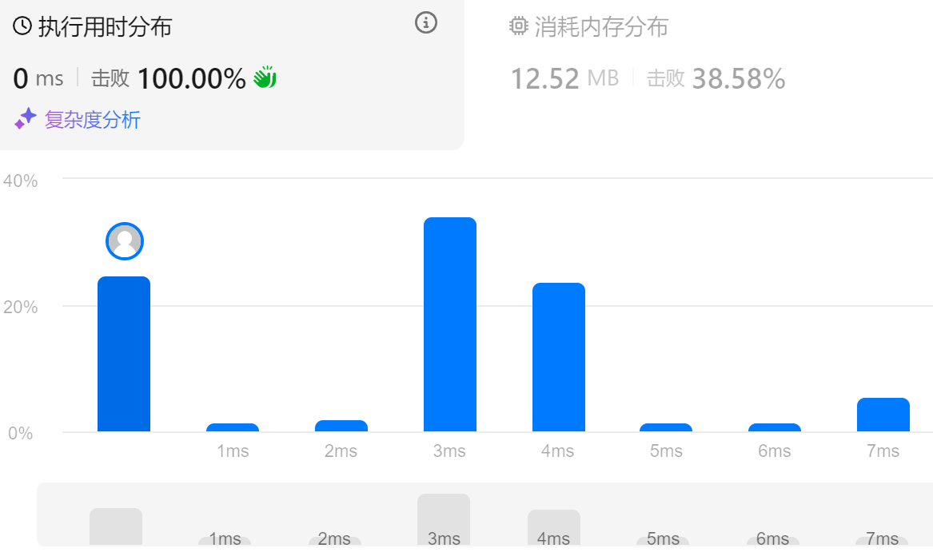
Task: Click the 4ms bar in the bottom range selector
Action: [x=554, y=527]
